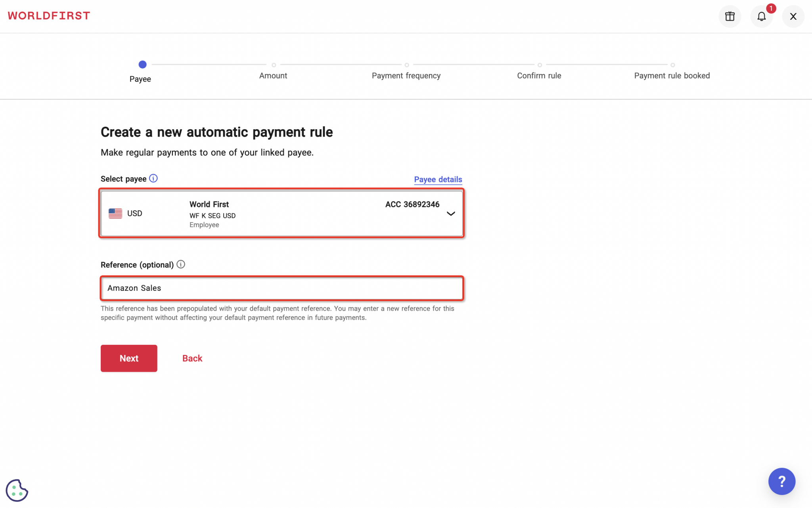The image size is (812, 508).
Task: Select the Confirm rule step marker
Action: pyautogui.click(x=539, y=64)
